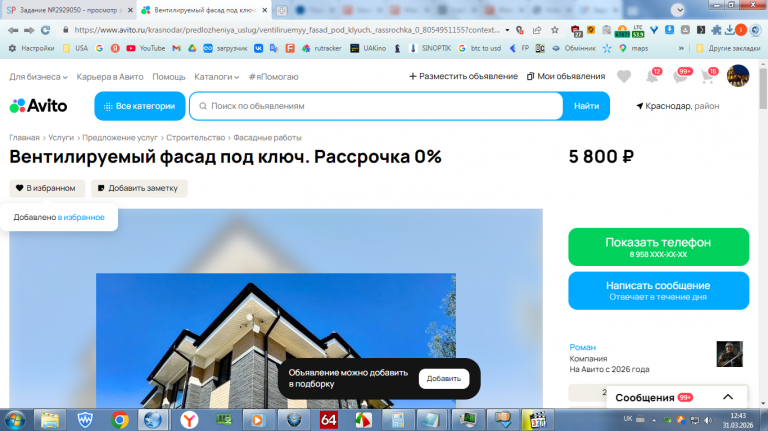
Task: Open the maps bookmark
Action: [x=633, y=48]
